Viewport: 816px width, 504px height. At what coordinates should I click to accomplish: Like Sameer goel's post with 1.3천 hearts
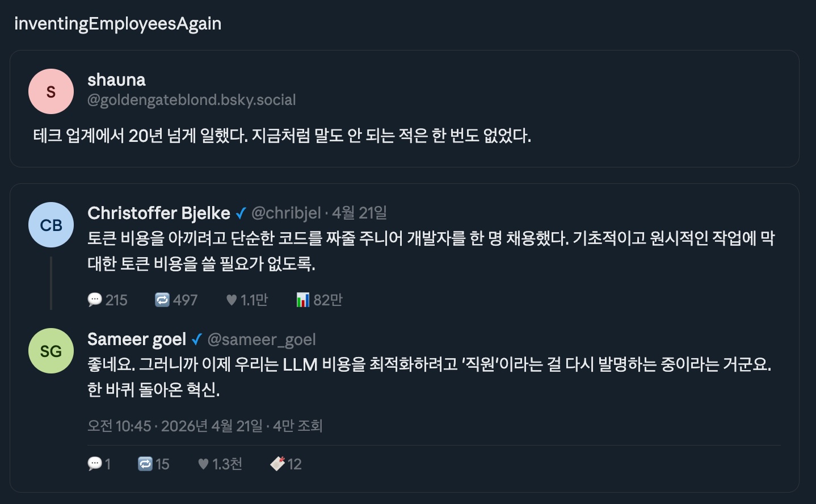pos(203,464)
